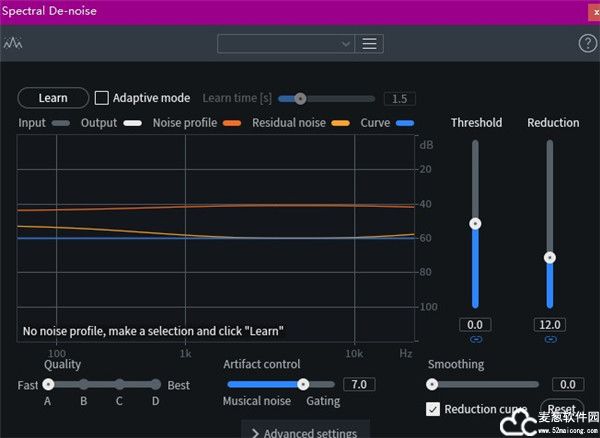
Task: Click the Smoothing value field 0.0
Action: coord(568,384)
